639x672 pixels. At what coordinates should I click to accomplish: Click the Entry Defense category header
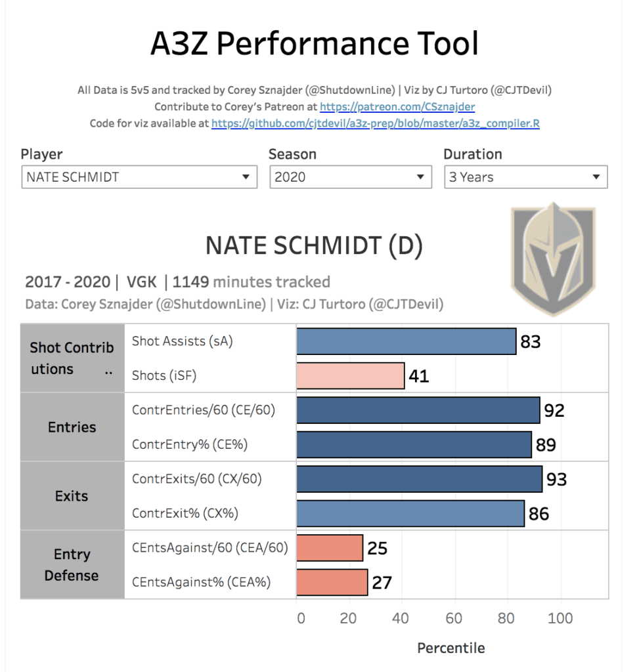[x=72, y=565]
